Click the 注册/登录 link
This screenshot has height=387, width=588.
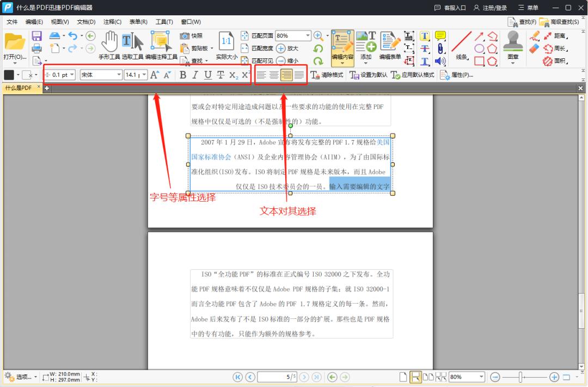[490, 8]
